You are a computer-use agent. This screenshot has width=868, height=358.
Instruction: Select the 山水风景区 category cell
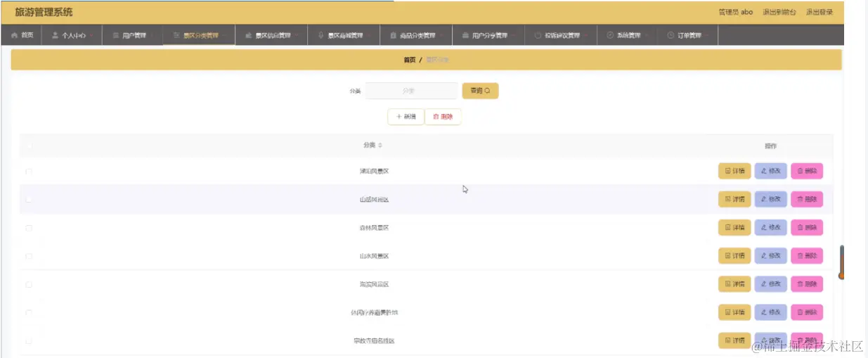(374, 256)
